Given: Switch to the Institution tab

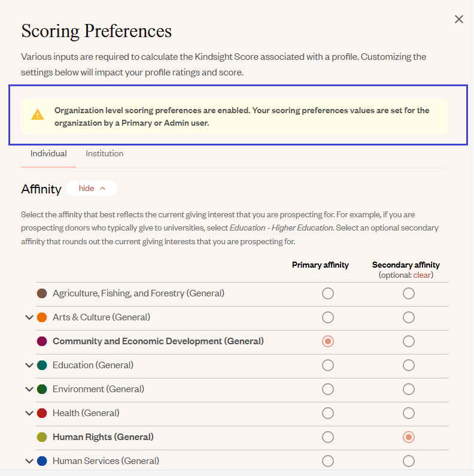Looking at the screenshot, I should (x=104, y=154).
